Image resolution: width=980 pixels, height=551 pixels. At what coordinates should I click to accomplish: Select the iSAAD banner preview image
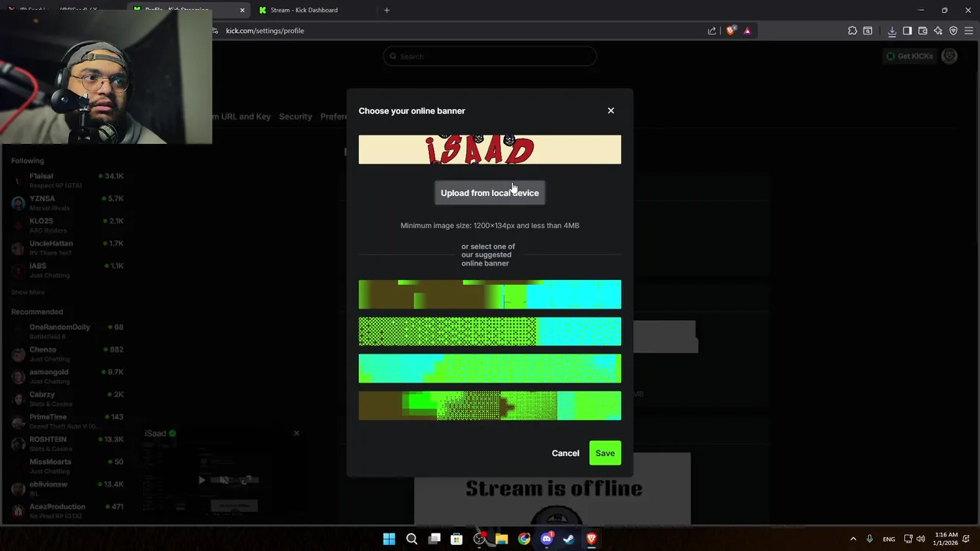490,150
